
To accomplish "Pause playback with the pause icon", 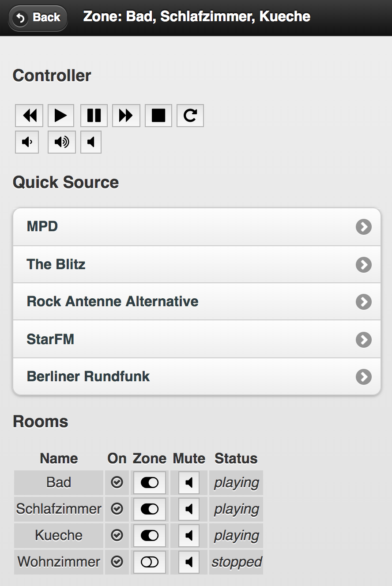I will pos(94,116).
